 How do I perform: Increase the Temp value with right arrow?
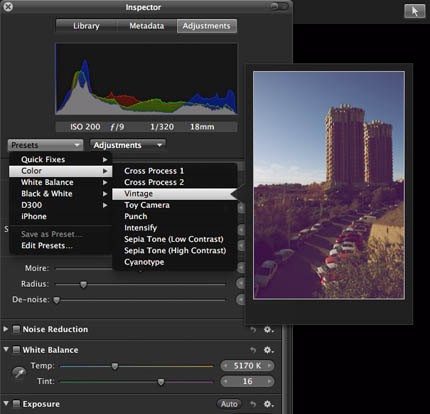click(269, 366)
